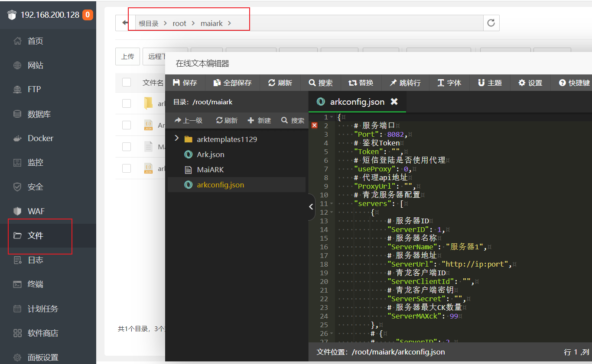Viewport: 592px width, 364px height.
Task: Click 新建 to create new file
Action: [259, 120]
